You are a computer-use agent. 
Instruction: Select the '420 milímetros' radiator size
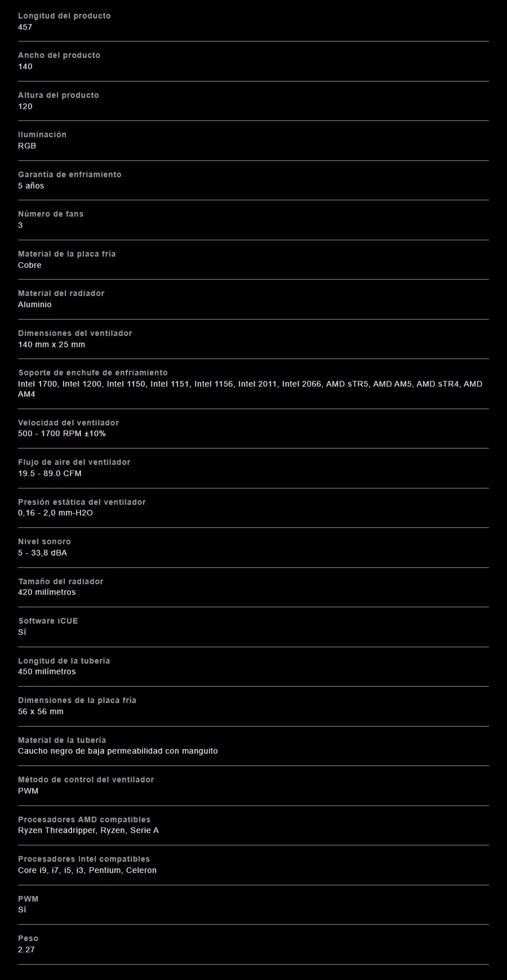[47, 592]
